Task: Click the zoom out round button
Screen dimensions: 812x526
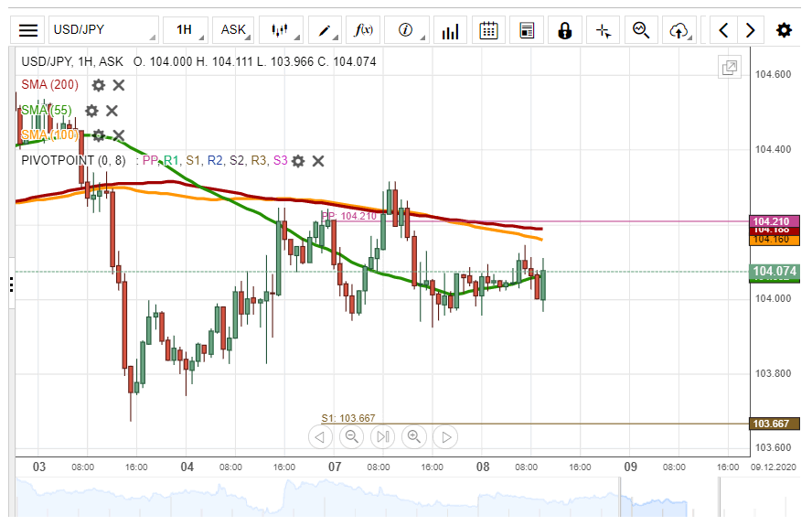Action: [x=352, y=437]
